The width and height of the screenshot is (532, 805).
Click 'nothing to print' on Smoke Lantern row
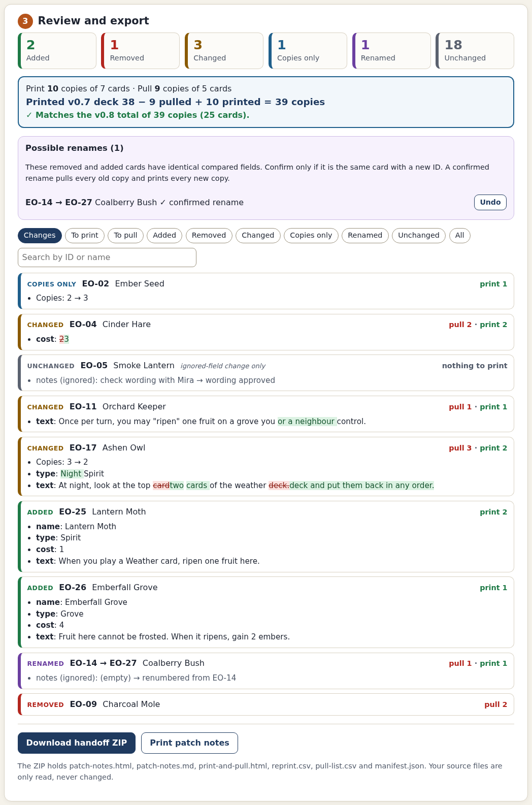pos(475,366)
